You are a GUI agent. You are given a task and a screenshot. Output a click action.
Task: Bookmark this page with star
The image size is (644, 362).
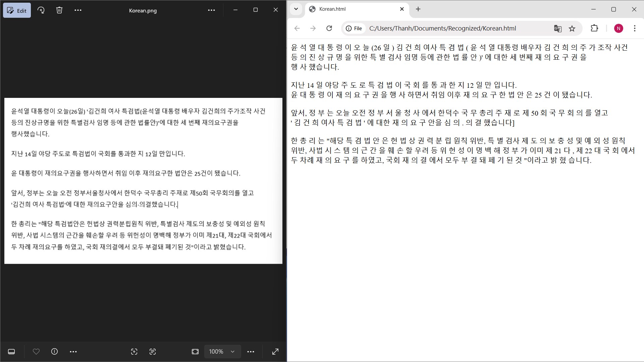click(x=572, y=28)
